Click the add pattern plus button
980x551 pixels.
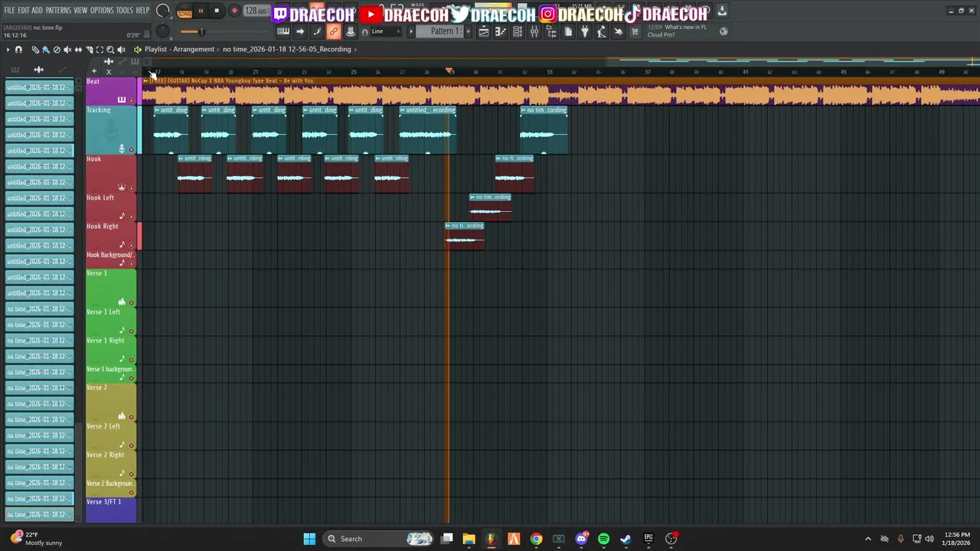[x=468, y=31]
